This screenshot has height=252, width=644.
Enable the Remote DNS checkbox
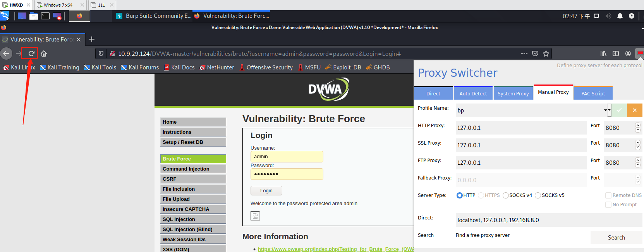tap(608, 195)
